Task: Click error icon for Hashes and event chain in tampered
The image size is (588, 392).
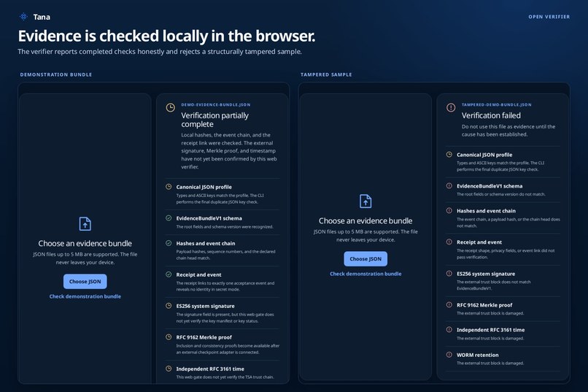Action: (449, 211)
